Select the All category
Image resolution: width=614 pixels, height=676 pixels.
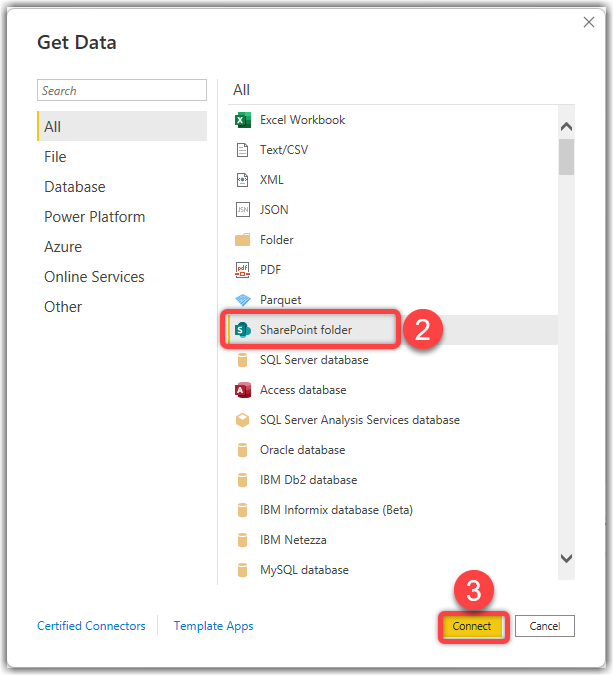tap(122, 126)
